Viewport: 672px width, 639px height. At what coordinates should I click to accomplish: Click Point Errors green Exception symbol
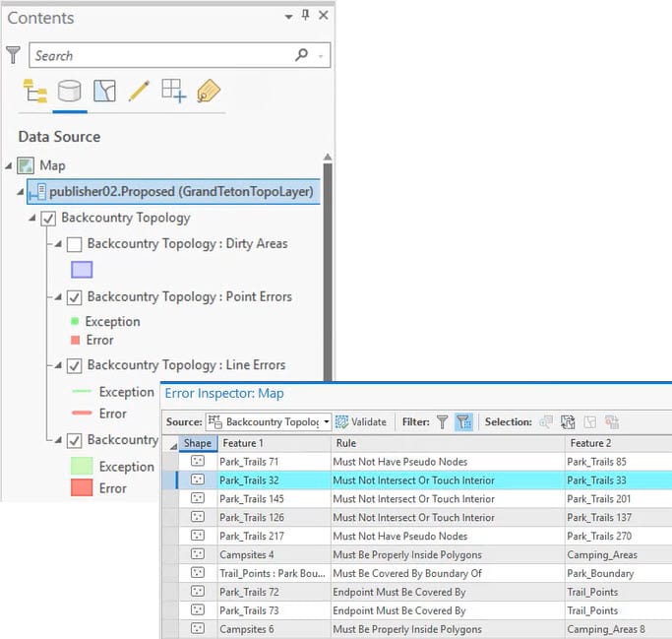click(75, 321)
